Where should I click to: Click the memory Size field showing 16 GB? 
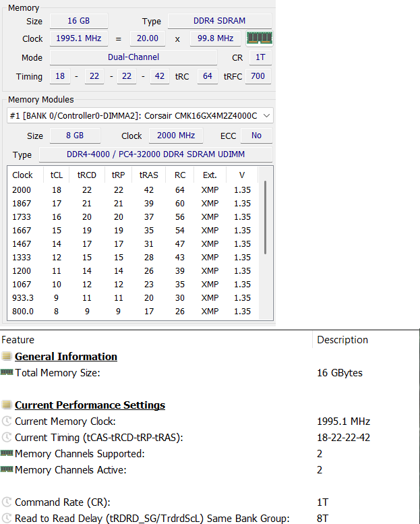coord(79,21)
